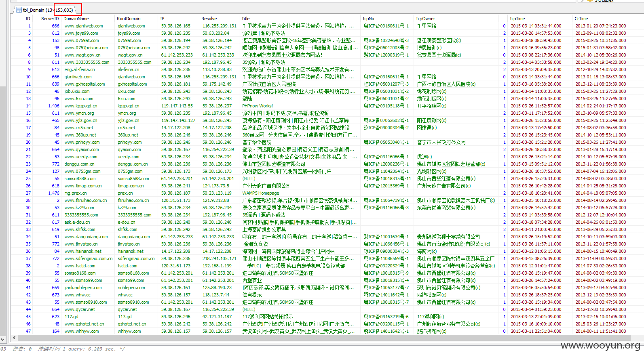Image resolution: width=644 pixels, height=357 pixels.
Task: Select the ServerID cell 1,476
Action: tap(54, 193)
